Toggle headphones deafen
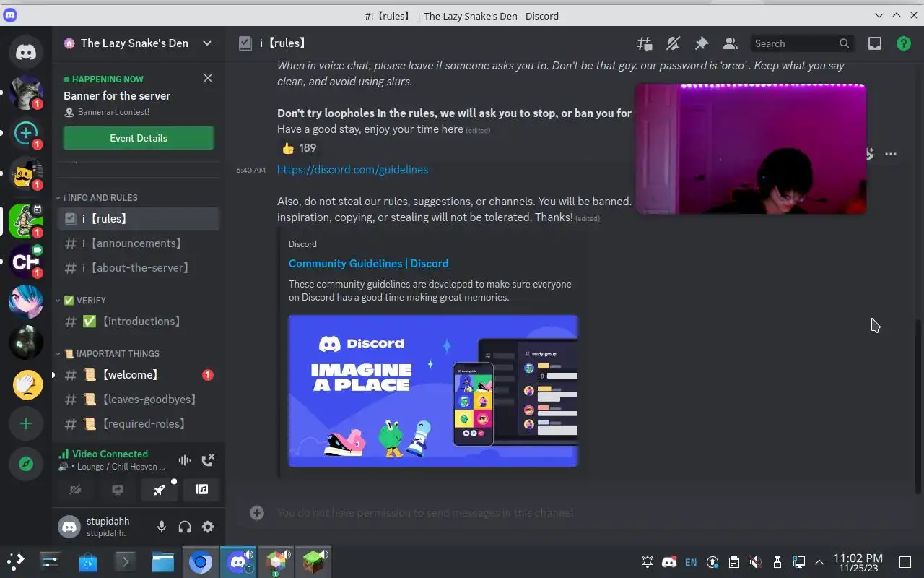The width and height of the screenshot is (924, 578). [185, 527]
